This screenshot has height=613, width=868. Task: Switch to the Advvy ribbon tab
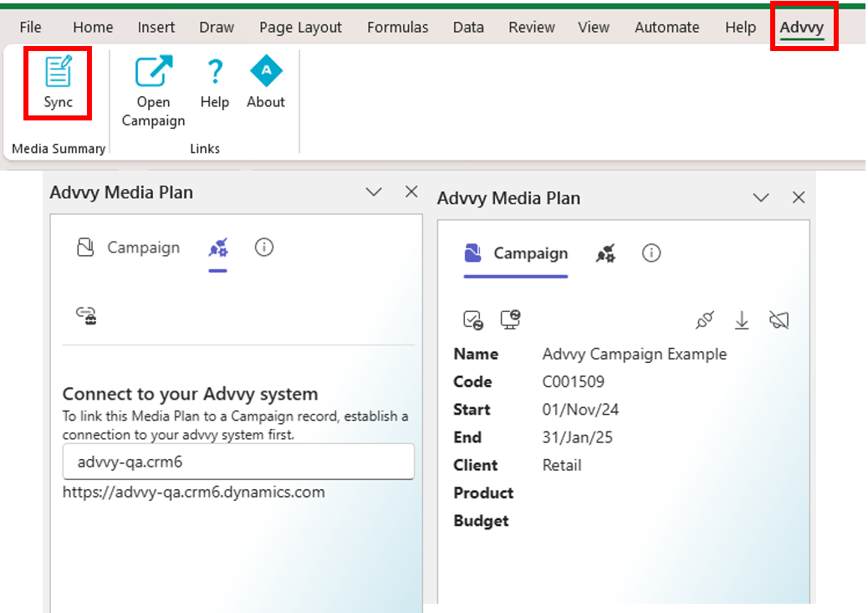801,28
